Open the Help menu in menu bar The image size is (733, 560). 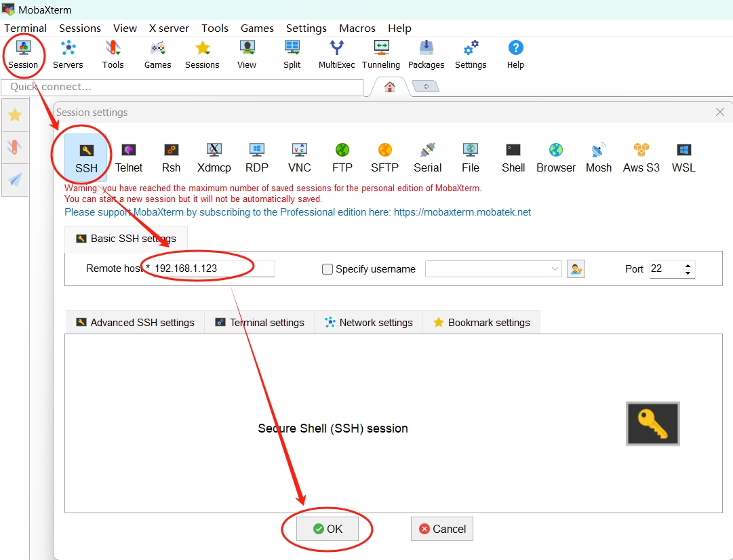tap(399, 28)
